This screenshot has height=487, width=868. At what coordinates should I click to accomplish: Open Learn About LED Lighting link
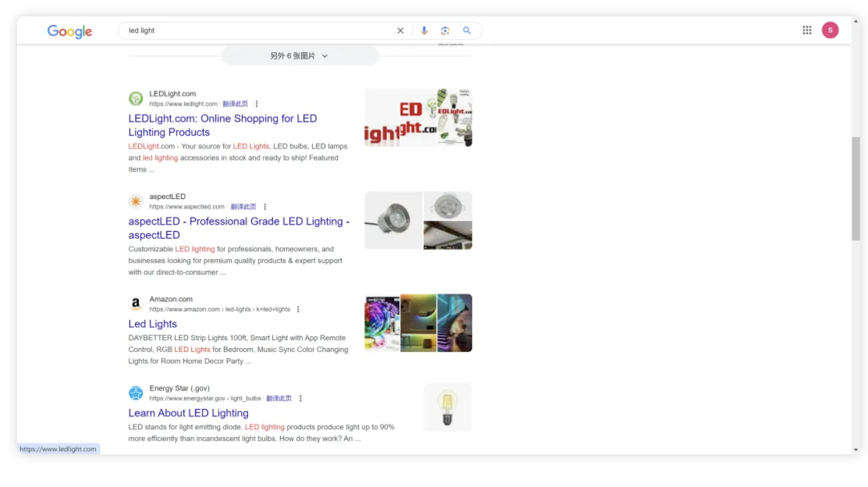click(189, 413)
